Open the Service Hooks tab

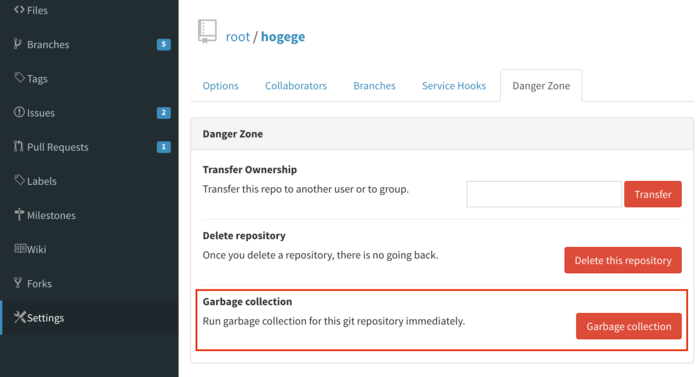(x=454, y=86)
